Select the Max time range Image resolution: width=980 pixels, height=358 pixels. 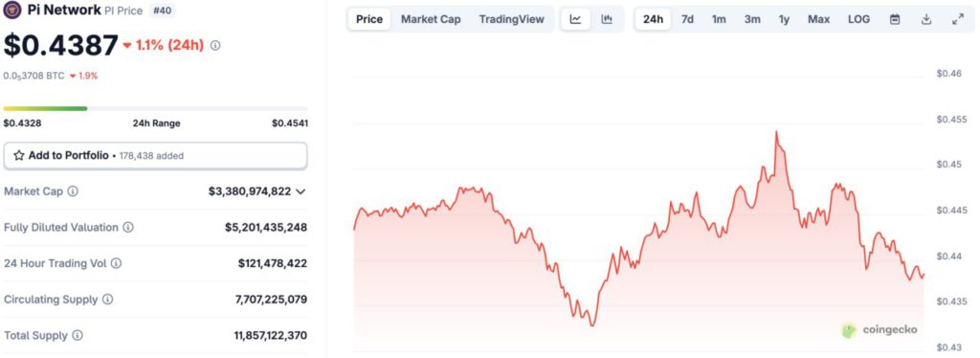[x=819, y=19]
